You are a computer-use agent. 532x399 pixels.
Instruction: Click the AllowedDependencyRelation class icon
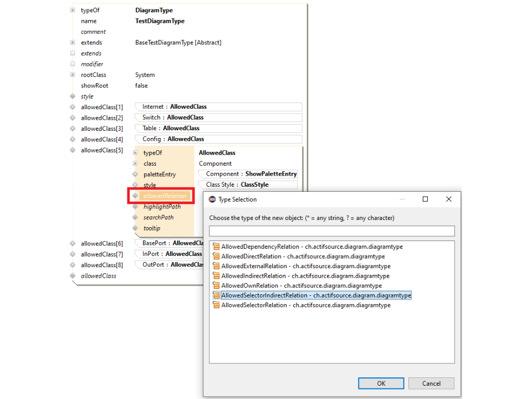216,247
